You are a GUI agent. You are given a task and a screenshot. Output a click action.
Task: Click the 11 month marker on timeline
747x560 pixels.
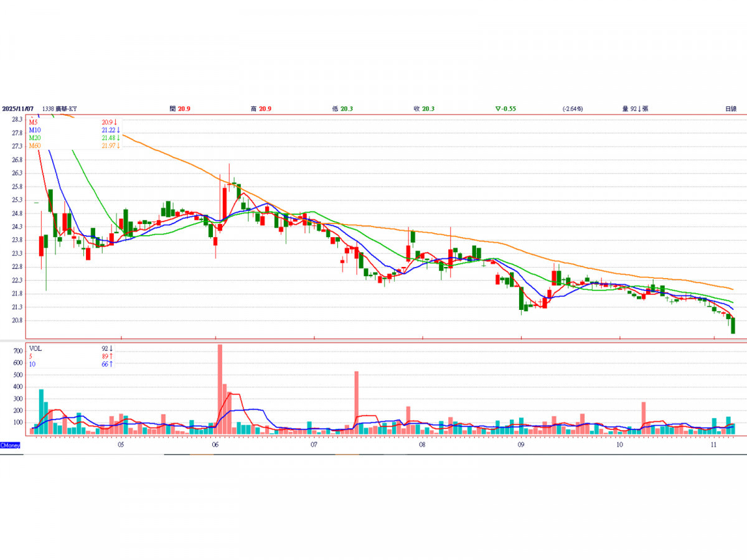click(x=714, y=446)
